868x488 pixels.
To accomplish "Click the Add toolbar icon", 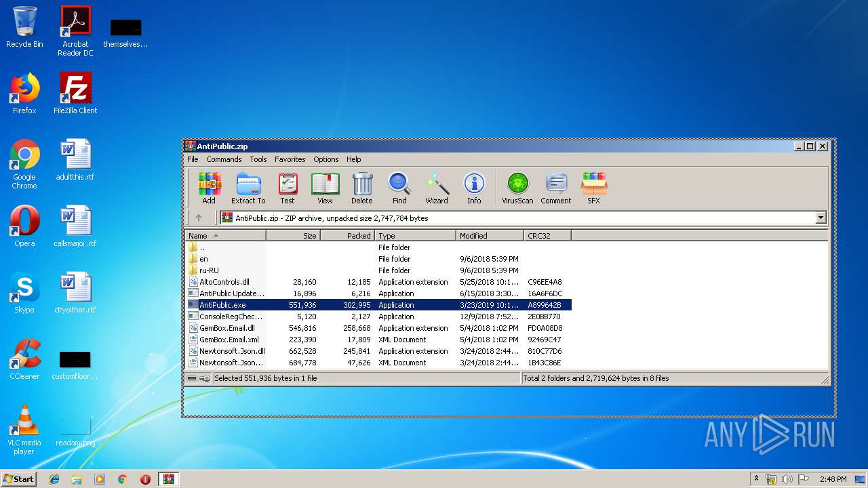I will point(209,188).
